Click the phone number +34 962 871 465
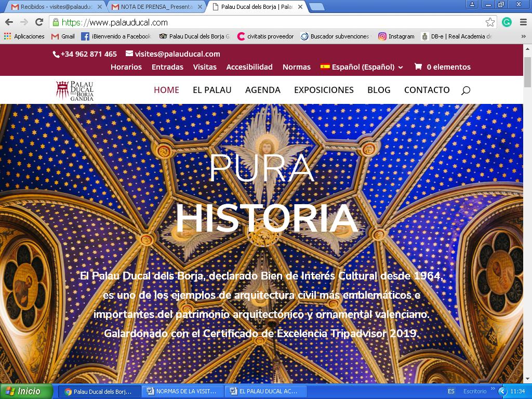532x399 pixels. pyautogui.click(x=85, y=54)
